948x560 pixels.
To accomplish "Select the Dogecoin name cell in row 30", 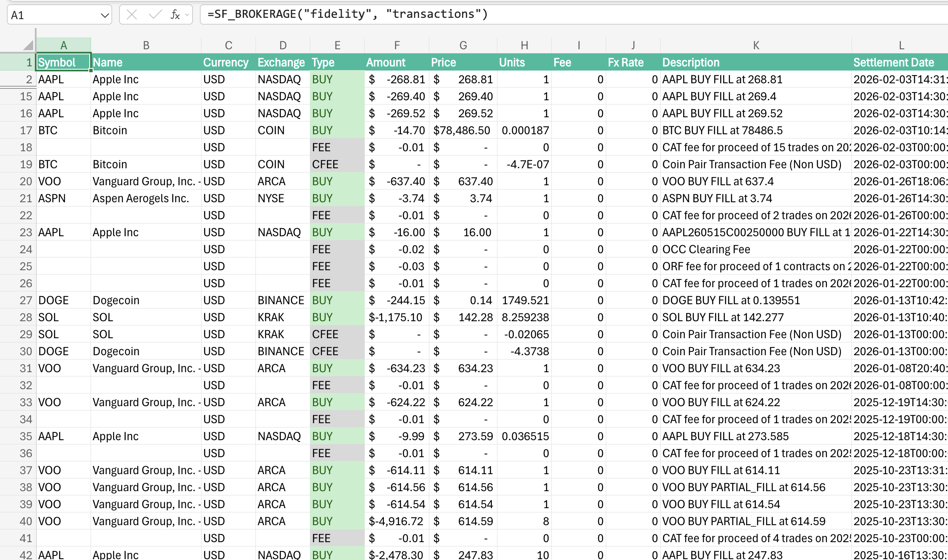I will [146, 351].
